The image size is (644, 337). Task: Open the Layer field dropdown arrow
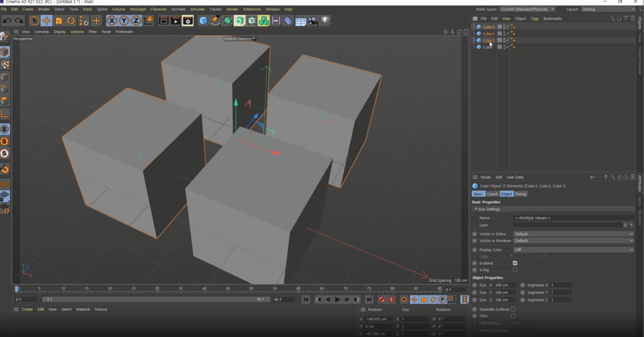(625, 225)
